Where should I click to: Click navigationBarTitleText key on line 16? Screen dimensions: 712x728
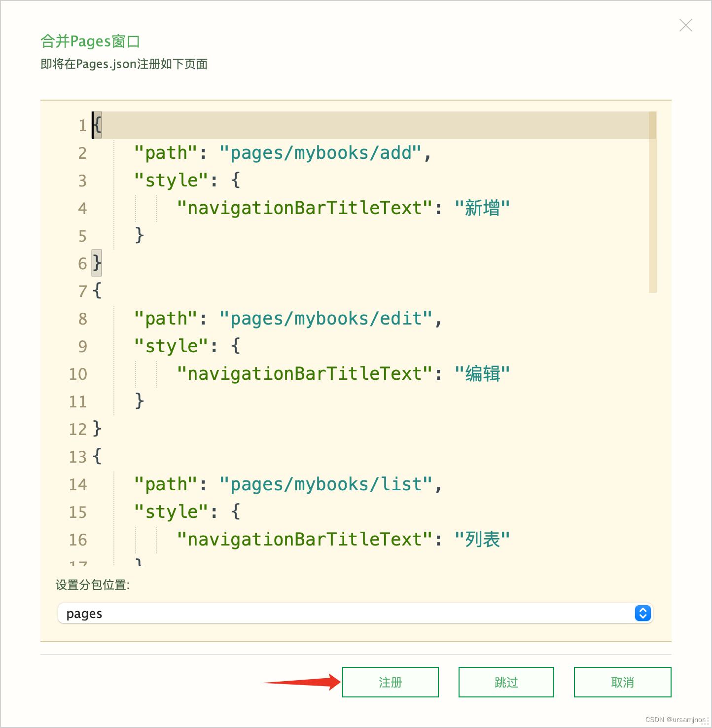(x=305, y=540)
